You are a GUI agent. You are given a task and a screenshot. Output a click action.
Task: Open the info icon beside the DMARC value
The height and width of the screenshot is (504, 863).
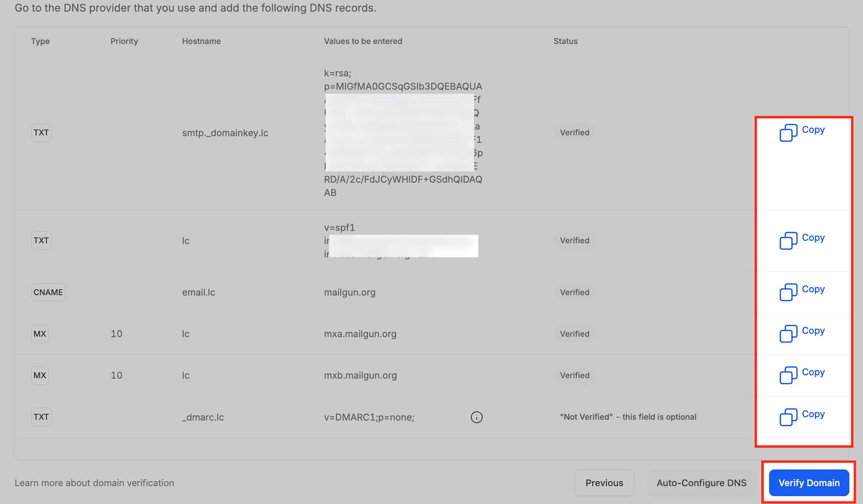[476, 417]
